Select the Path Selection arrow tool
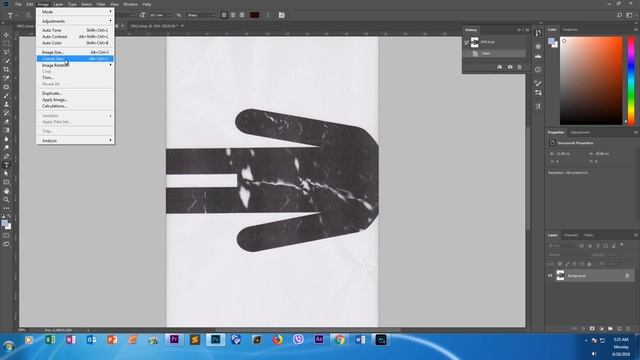The width and height of the screenshot is (640, 360). [6, 173]
